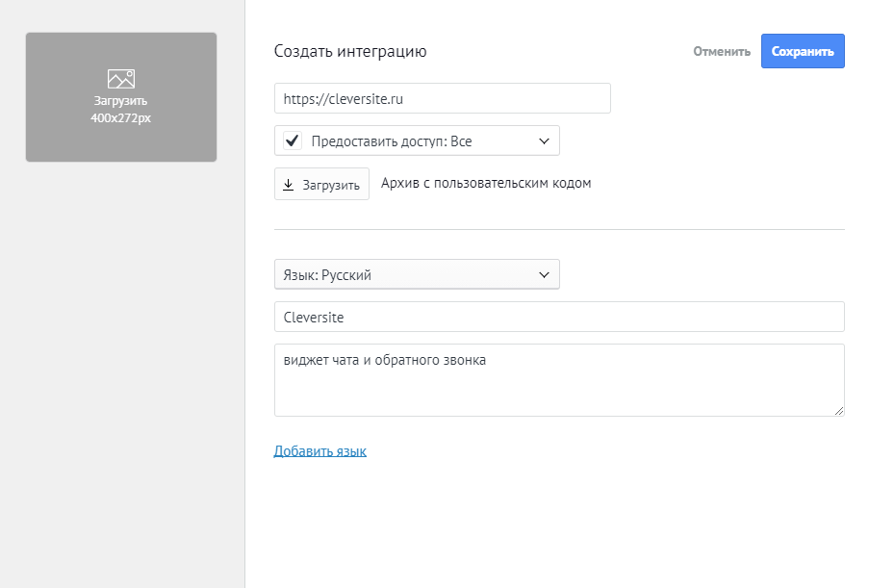
Task: Focus the виджет чата description textarea
Action: (559, 380)
